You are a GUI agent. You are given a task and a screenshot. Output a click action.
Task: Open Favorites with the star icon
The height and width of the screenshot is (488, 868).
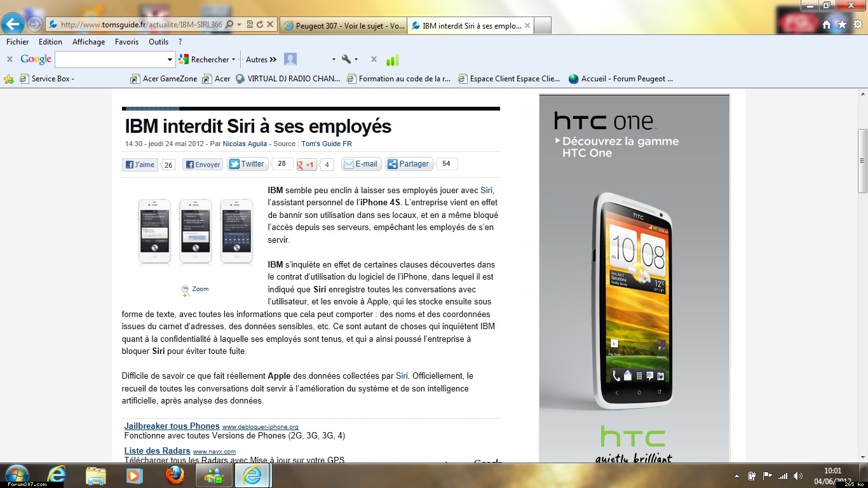[842, 25]
